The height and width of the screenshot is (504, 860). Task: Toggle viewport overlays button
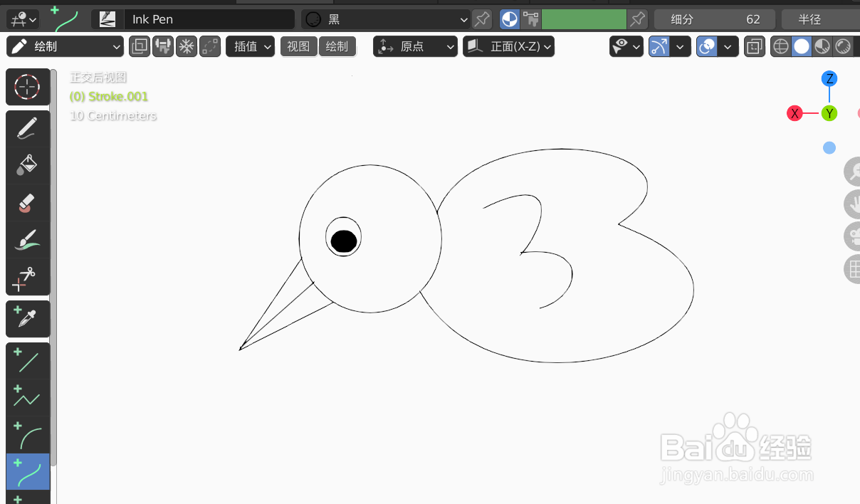(x=707, y=46)
